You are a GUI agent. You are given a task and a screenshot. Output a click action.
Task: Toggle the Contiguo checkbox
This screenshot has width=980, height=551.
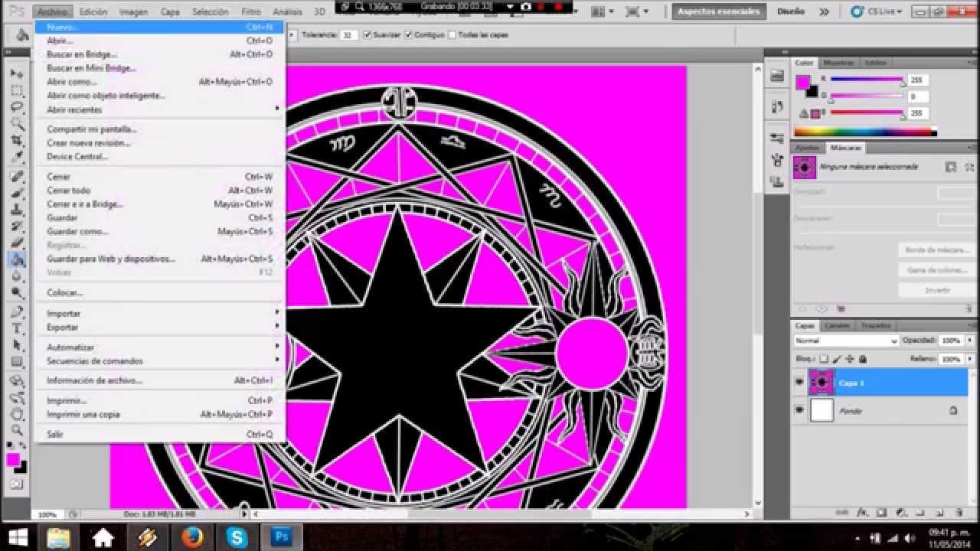point(409,35)
